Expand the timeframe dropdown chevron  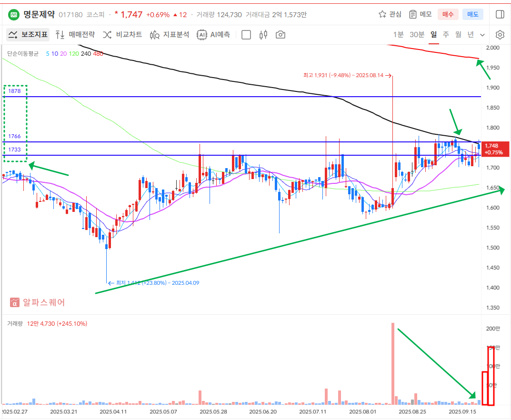[x=482, y=35]
